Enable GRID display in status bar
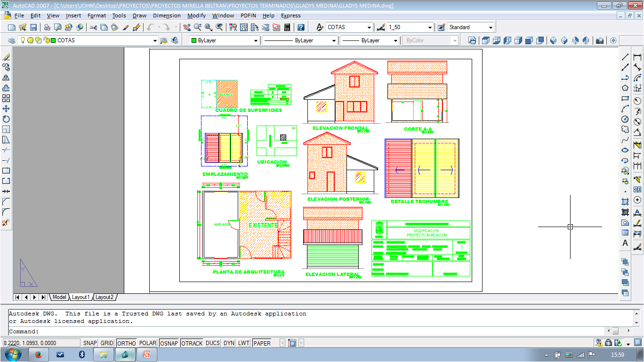This screenshot has width=644, height=362. [x=107, y=343]
